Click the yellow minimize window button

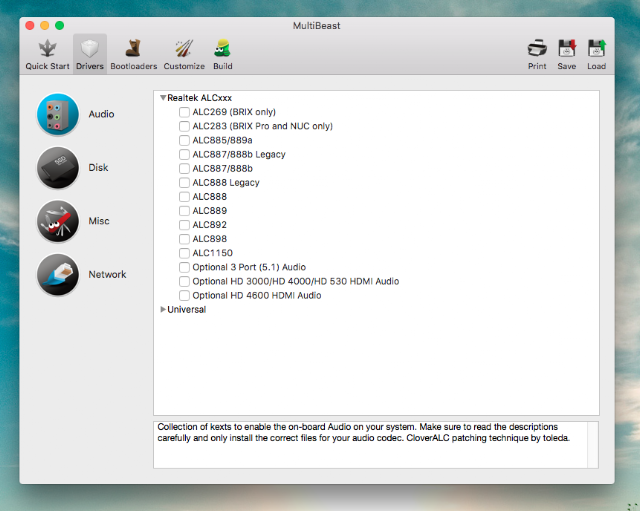point(44,25)
